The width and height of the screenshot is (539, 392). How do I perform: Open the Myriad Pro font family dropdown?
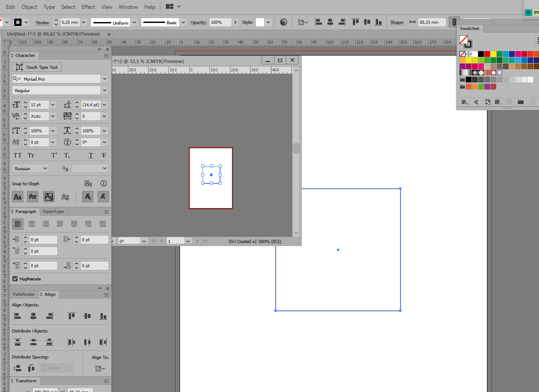coord(105,79)
